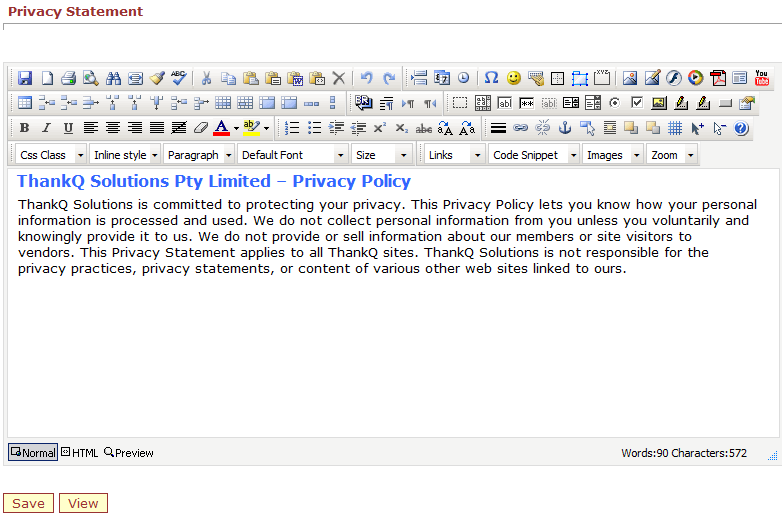Screen dimensions: 782x520
Task: Insert an anchor with the anchor icon
Action: point(564,128)
